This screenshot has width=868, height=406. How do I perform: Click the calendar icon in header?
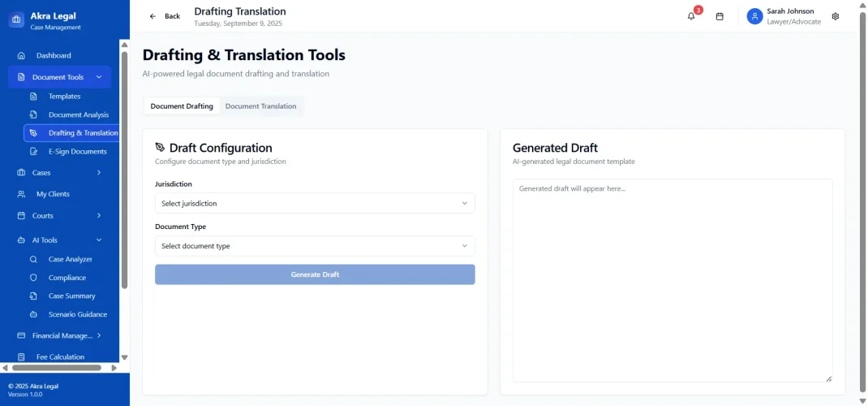click(x=719, y=16)
